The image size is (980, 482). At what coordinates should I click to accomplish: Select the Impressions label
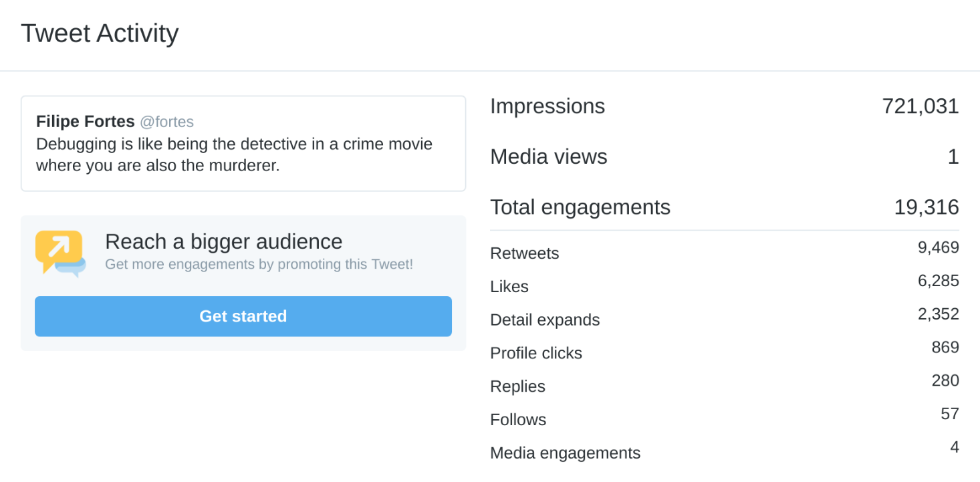(547, 106)
